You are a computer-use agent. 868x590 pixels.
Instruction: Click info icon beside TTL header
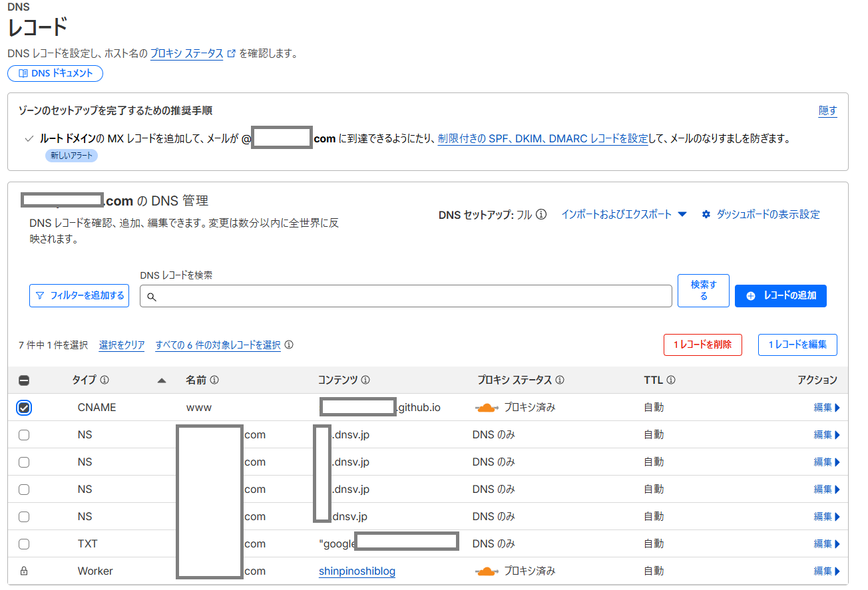point(671,380)
